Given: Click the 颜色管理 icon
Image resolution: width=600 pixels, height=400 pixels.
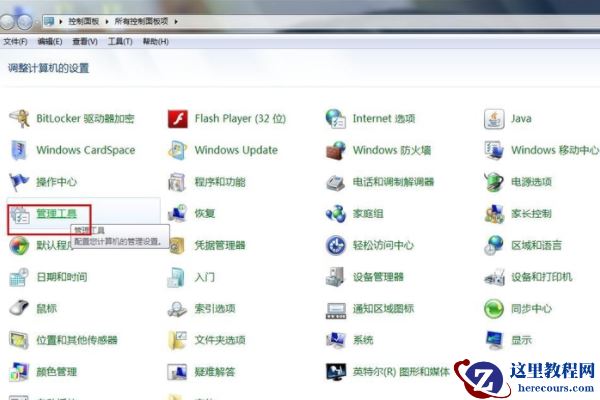Looking at the screenshot, I should pos(19,372).
